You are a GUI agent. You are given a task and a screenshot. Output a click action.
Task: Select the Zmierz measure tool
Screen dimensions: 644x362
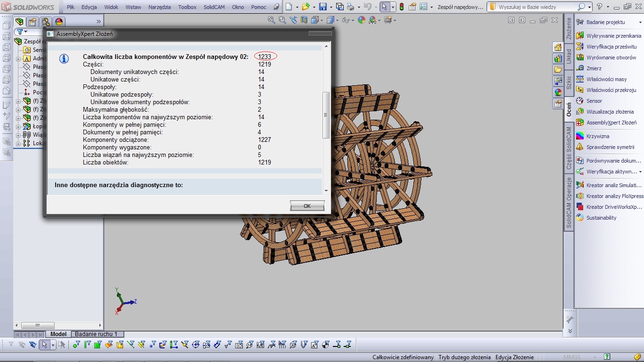pyautogui.click(x=594, y=68)
